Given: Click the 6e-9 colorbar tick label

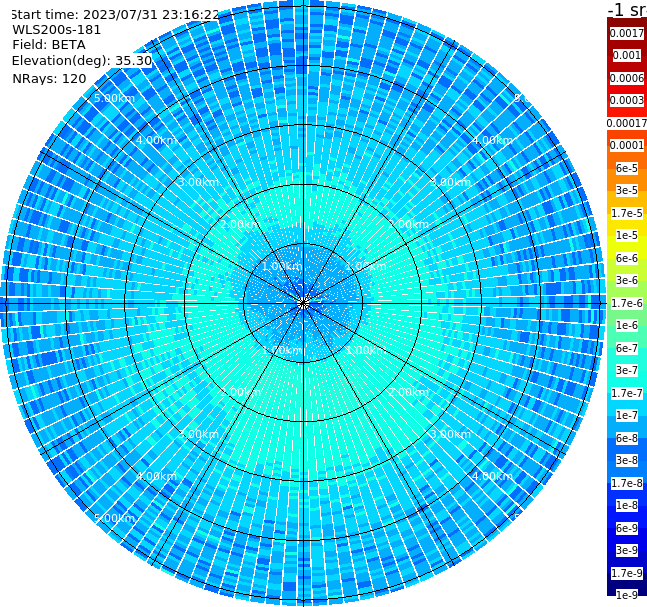Looking at the screenshot, I should point(627,528).
